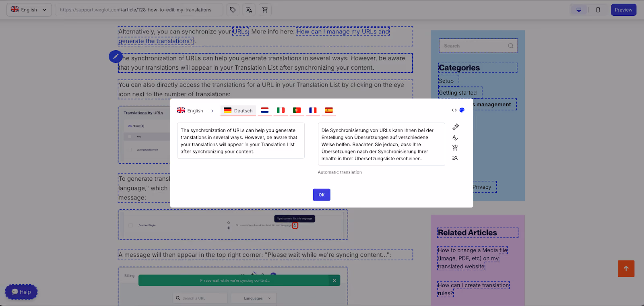The image size is (644, 306).
Task: Click the search magnifier in sidebar
Action: click(510, 46)
